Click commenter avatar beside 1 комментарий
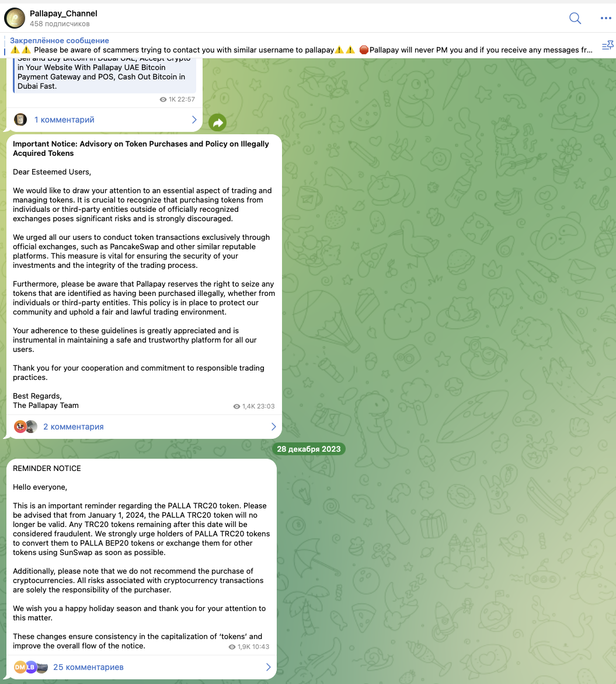Screen dimensions: 616x684 point(20,120)
